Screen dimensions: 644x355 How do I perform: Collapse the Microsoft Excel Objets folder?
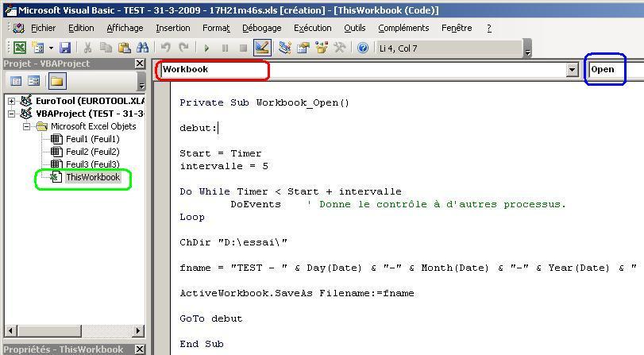[x=27, y=126]
